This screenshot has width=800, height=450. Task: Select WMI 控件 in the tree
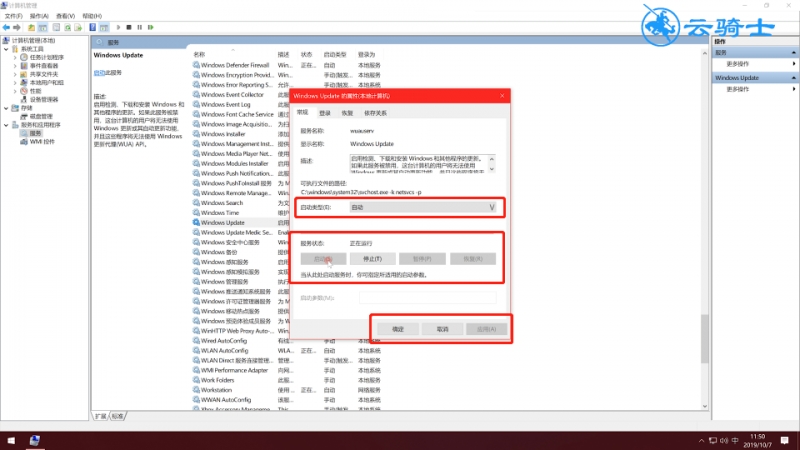click(42, 142)
